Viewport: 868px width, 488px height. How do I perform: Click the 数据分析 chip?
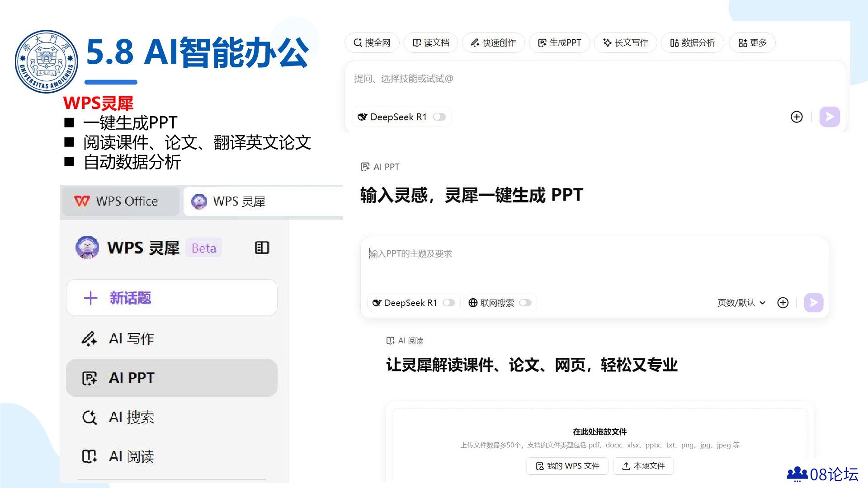[692, 42]
